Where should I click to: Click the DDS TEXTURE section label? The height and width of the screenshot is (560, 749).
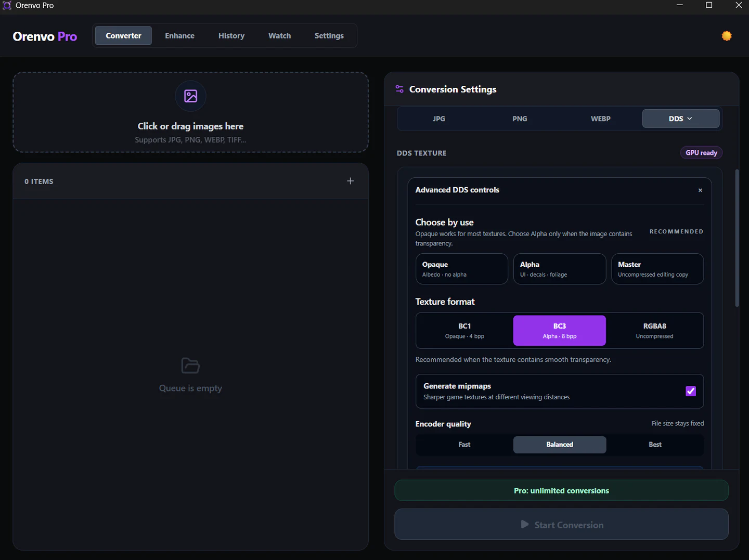[422, 153]
